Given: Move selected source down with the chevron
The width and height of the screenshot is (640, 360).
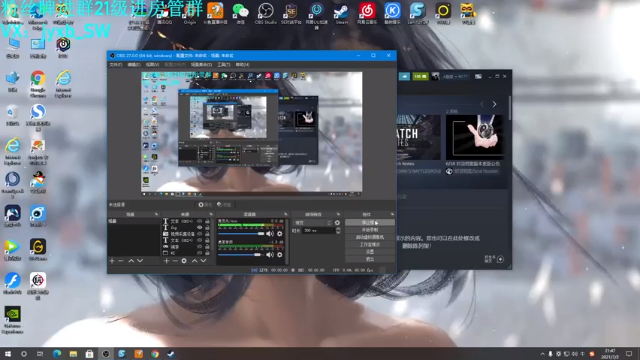Looking at the screenshot, I should (x=203, y=260).
